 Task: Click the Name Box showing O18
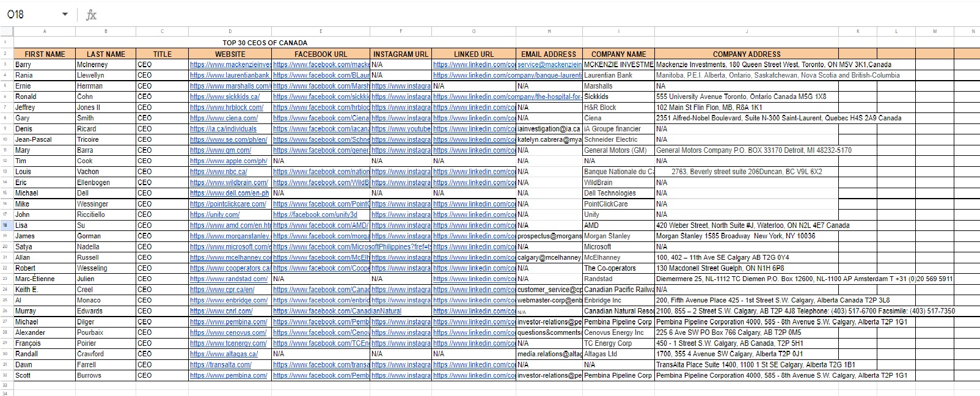(37, 14)
